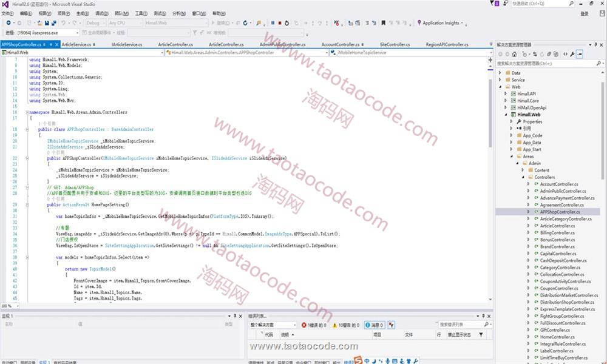The height and width of the screenshot is (364, 607).
Task: Expand the Data folder in Solution Explorer
Action: point(501,73)
